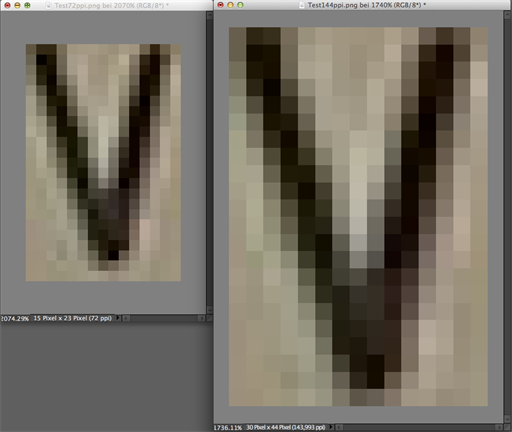The height and width of the screenshot is (432, 512).
Task: Click the Test144ppi.png document proxy icon
Action: 302,5
